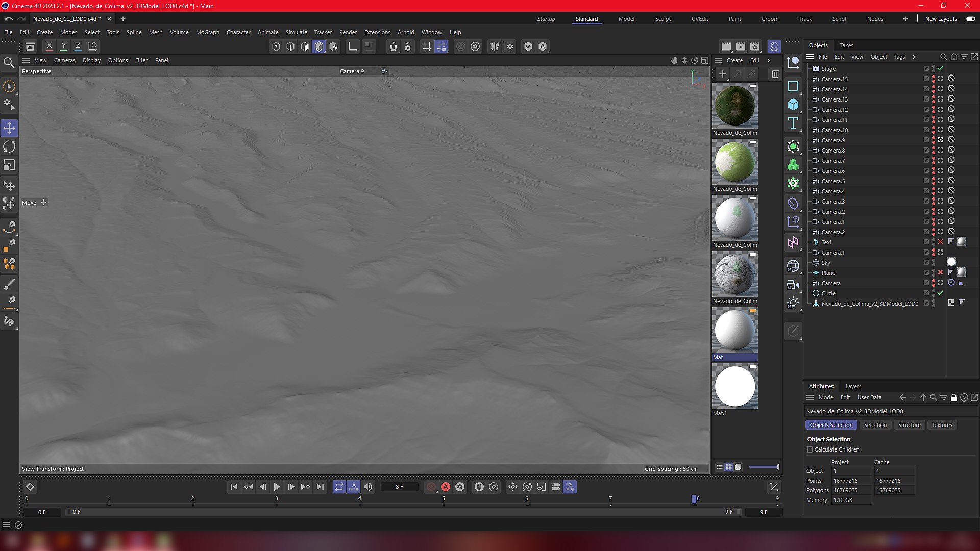Open Material Manager Create menu
Image resolution: width=980 pixels, height=551 pixels.
(734, 60)
